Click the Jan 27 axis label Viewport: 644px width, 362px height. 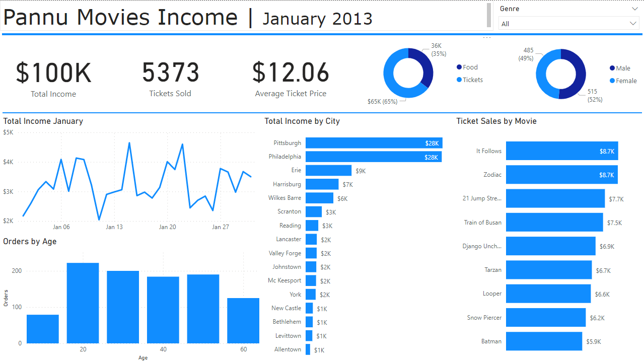[221, 227]
